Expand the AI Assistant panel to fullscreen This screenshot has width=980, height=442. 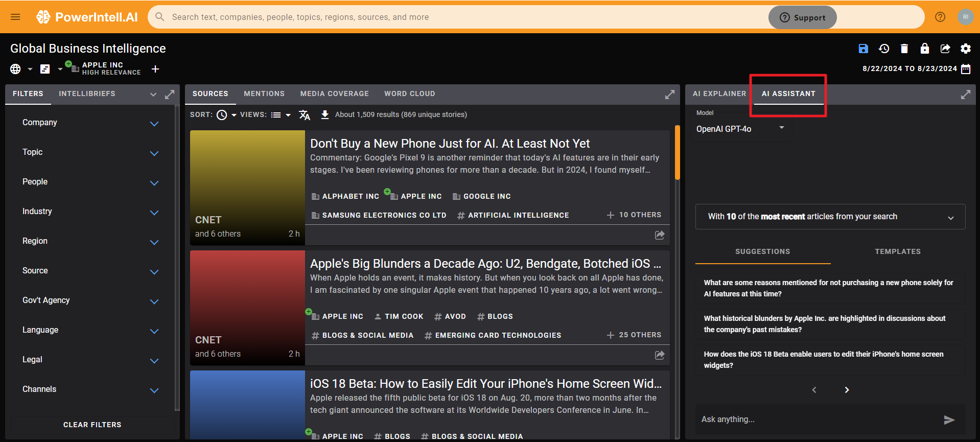click(966, 95)
